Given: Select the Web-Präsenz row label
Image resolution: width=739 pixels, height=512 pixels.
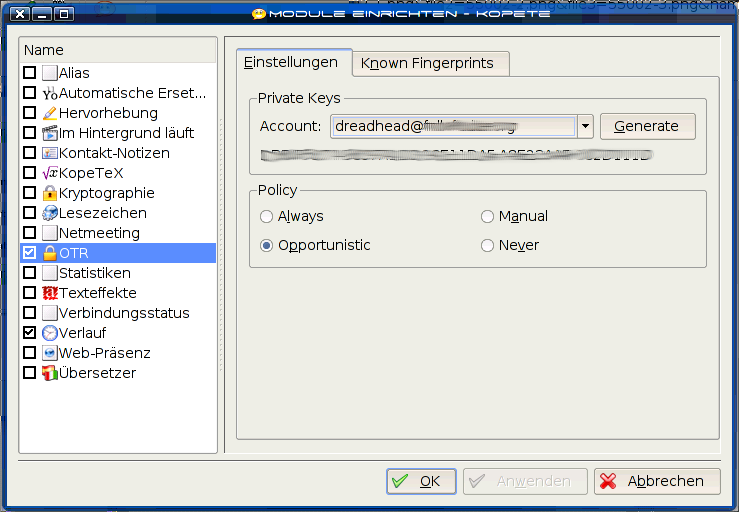Looking at the screenshot, I should 105,353.
